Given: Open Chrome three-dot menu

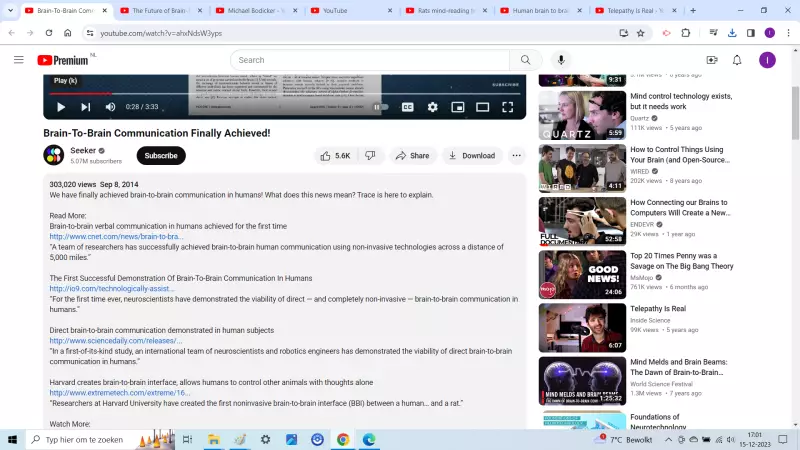Looking at the screenshot, I should tap(788, 33).
